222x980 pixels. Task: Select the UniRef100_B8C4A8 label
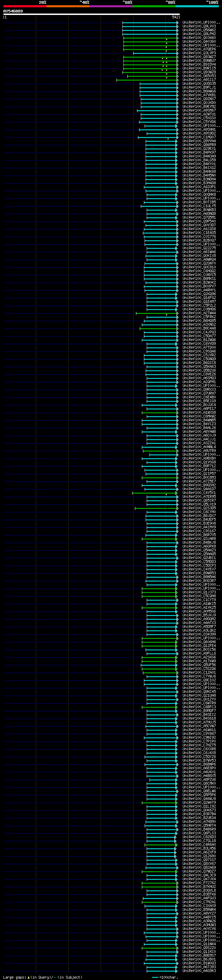[x=199, y=328]
